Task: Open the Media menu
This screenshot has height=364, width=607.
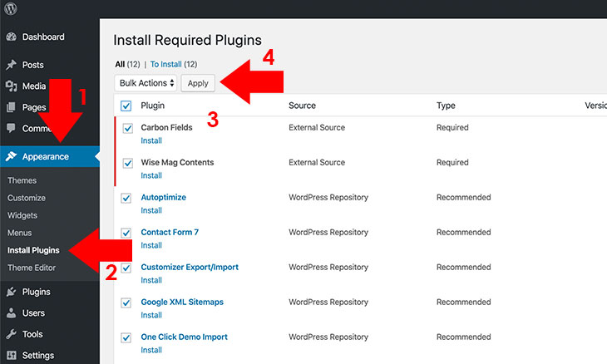Action: coord(34,86)
